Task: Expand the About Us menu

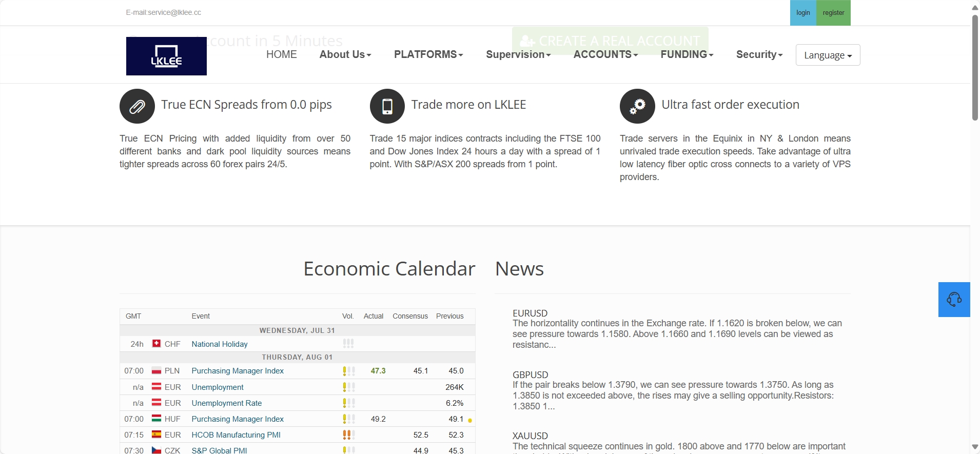Action: 345,54
